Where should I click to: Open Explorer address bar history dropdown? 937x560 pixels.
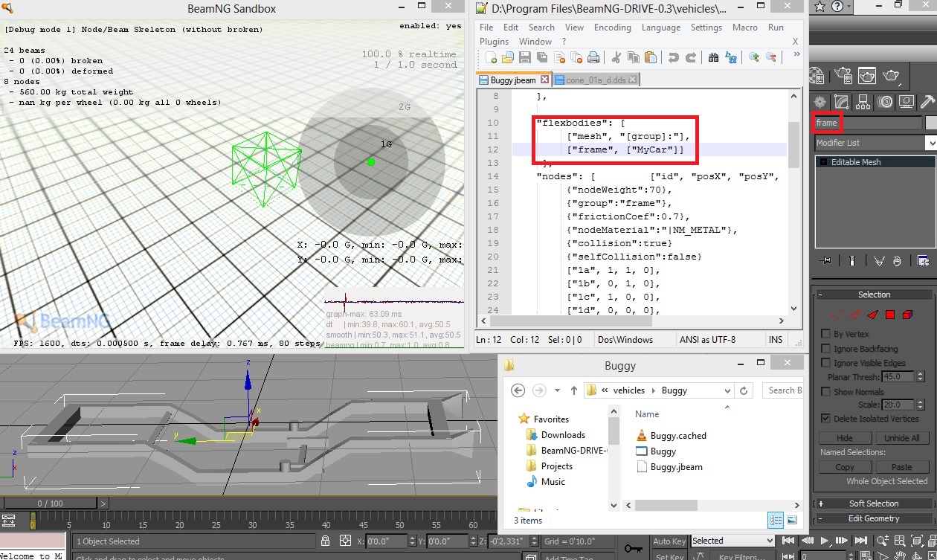coord(727,390)
